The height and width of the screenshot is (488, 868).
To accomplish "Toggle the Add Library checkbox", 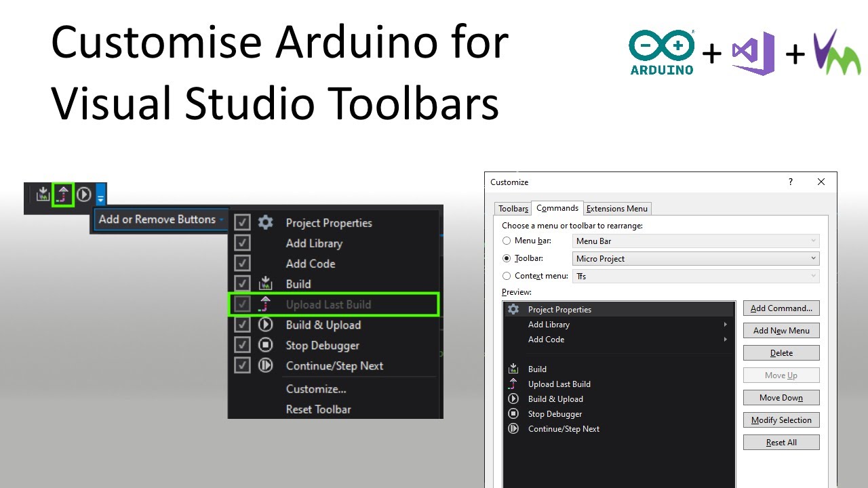I will (242, 243).
